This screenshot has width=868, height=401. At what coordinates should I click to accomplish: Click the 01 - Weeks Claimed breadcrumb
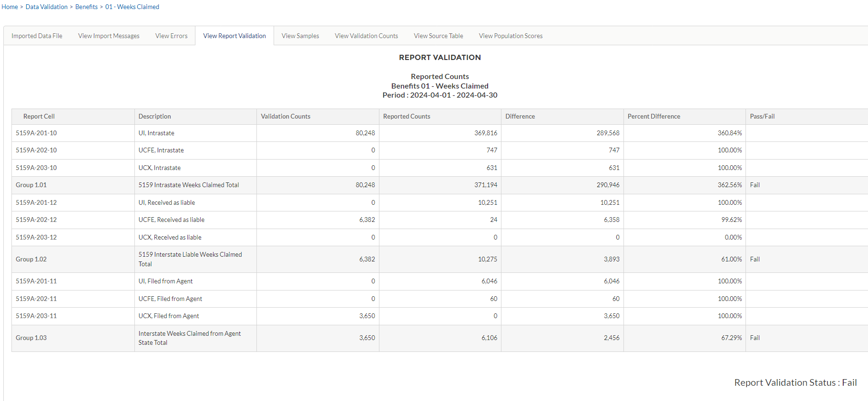coord(132,7)
